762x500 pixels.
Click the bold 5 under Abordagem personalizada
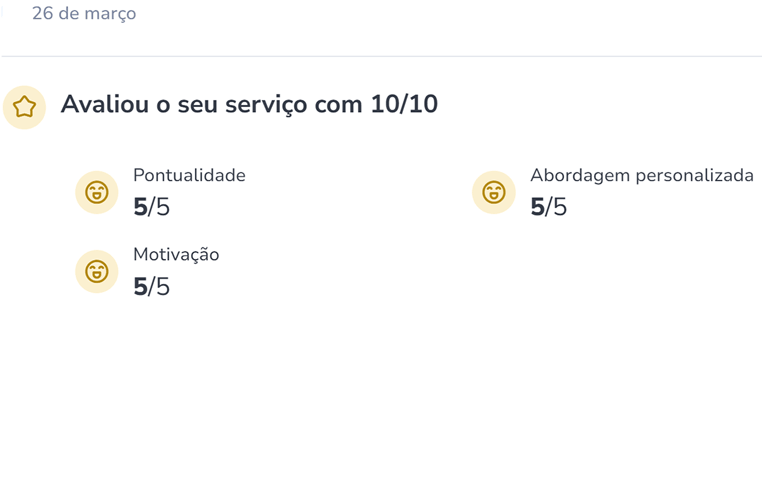click(x=537, y=208)
